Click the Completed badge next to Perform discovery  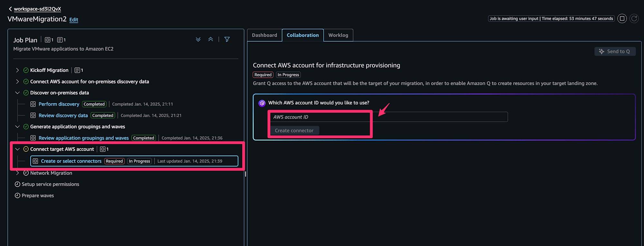[x=94, y=104]
